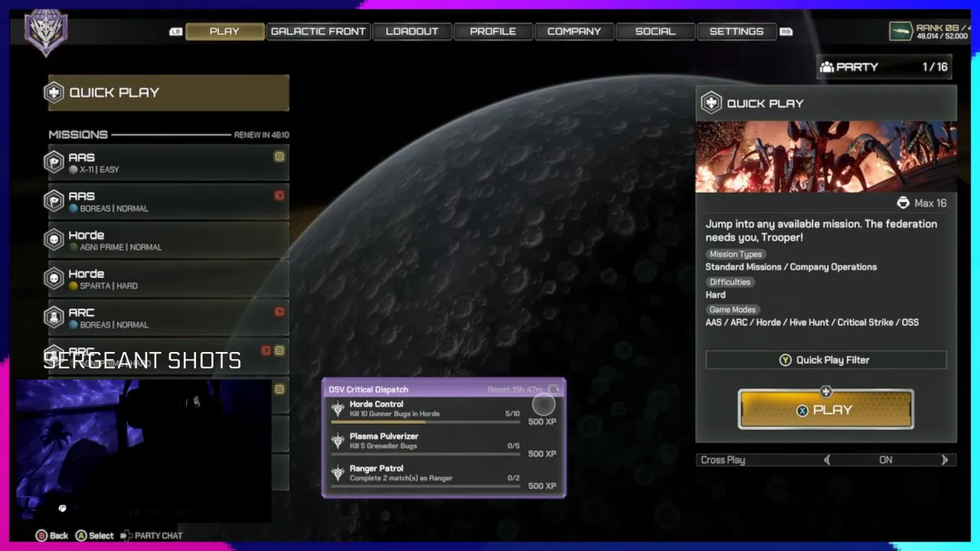Click the Ranger Patrol challenge emblem

338,474
